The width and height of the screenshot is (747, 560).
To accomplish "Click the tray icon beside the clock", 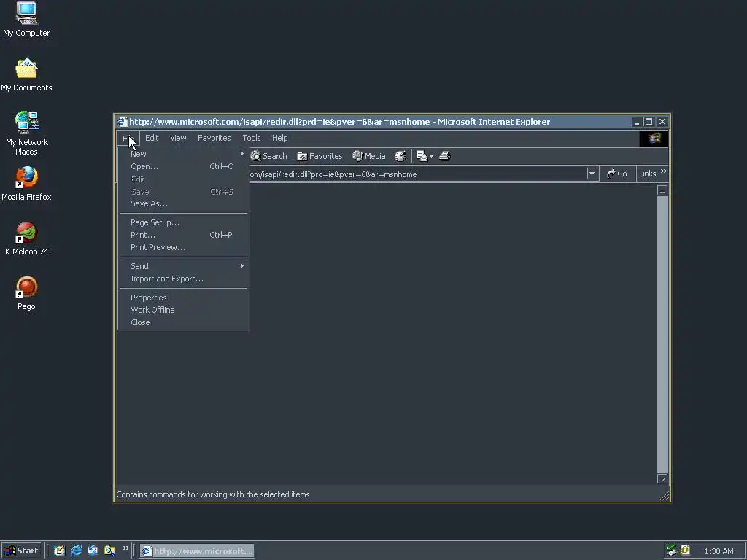I will (x=685, y=551).
